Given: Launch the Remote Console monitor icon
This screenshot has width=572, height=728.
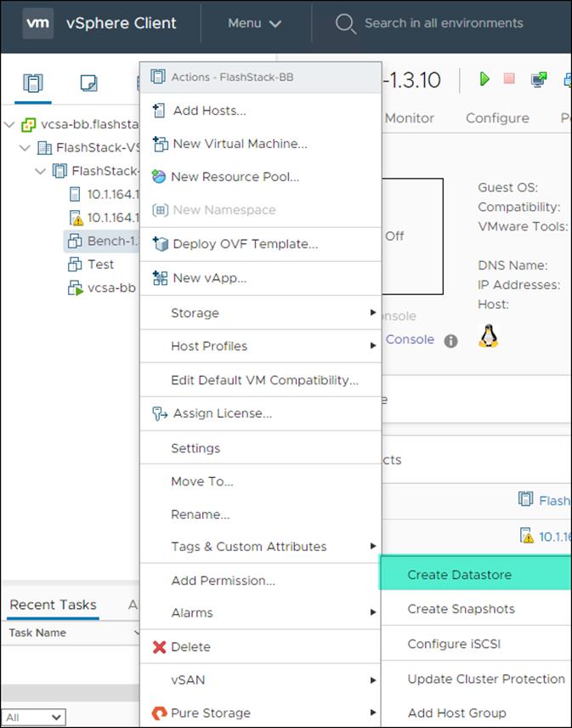Looking at the screenshot, I should (539, 79).
